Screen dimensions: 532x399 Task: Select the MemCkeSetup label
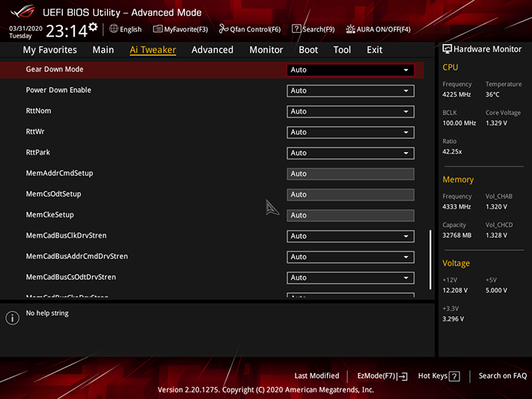pos(49,215)
